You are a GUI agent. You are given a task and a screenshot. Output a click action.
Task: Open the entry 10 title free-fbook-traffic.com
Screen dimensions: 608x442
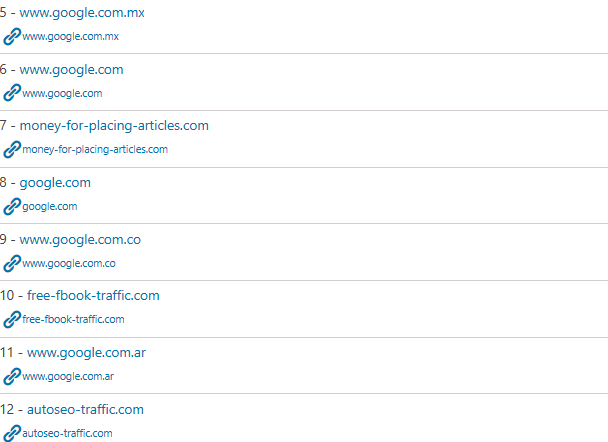(93, 295)
